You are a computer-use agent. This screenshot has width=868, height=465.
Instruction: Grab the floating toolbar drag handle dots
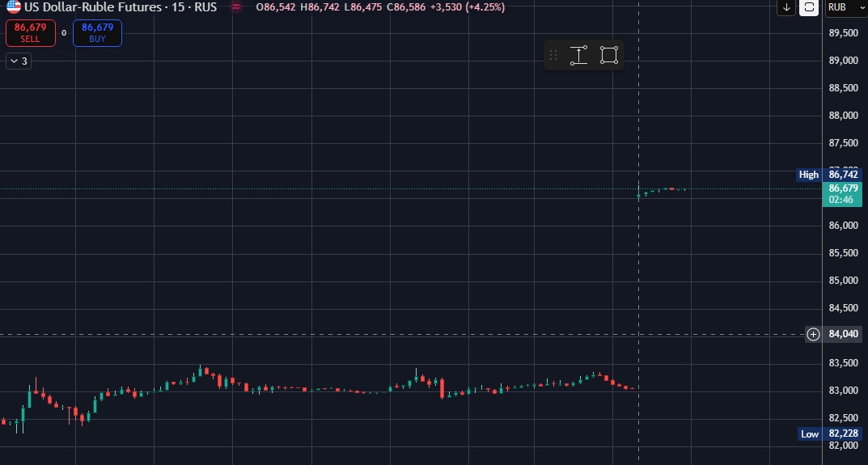pyautogui.click(x=553, y=55)
